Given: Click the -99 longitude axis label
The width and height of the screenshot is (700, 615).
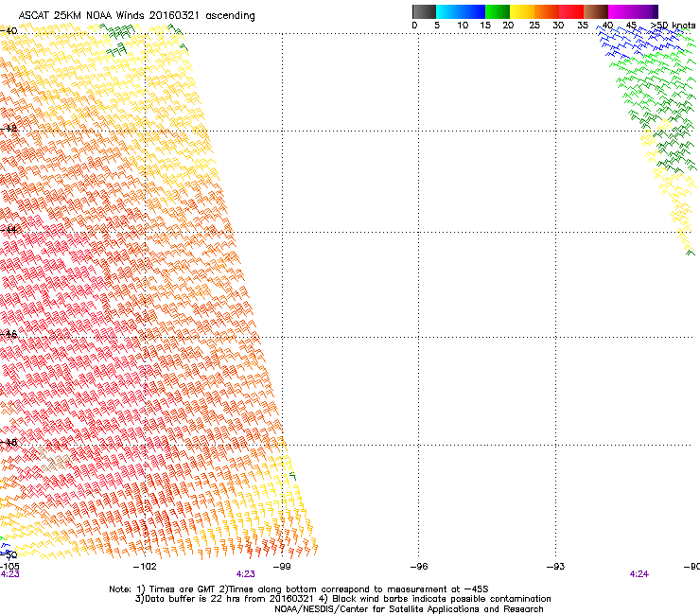Looking at the screenshot, I should coord(281,567).
